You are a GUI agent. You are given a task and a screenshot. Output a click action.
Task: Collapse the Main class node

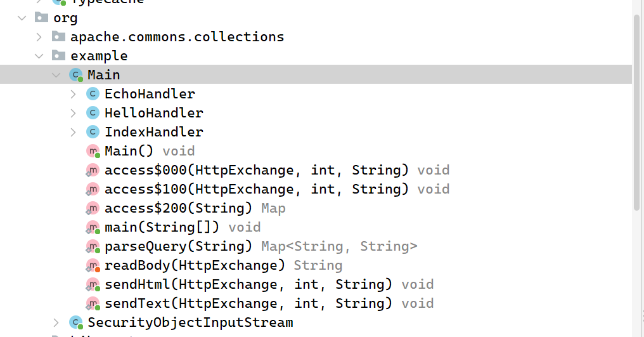(x=56, y=75)
